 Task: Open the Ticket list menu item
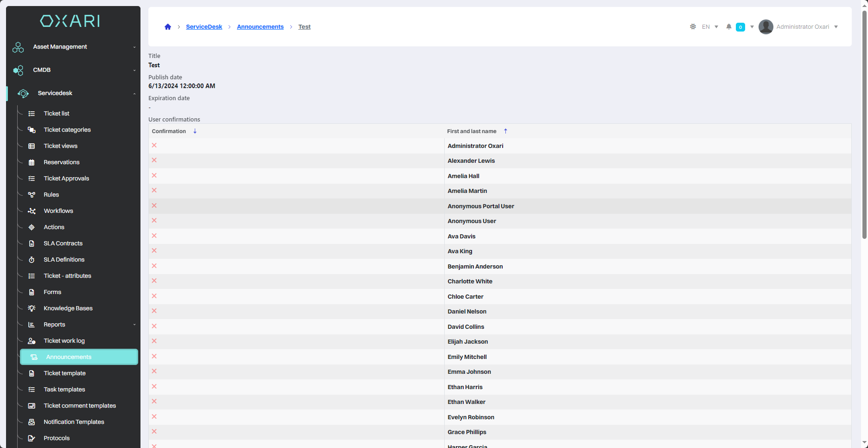coord(57,114)
